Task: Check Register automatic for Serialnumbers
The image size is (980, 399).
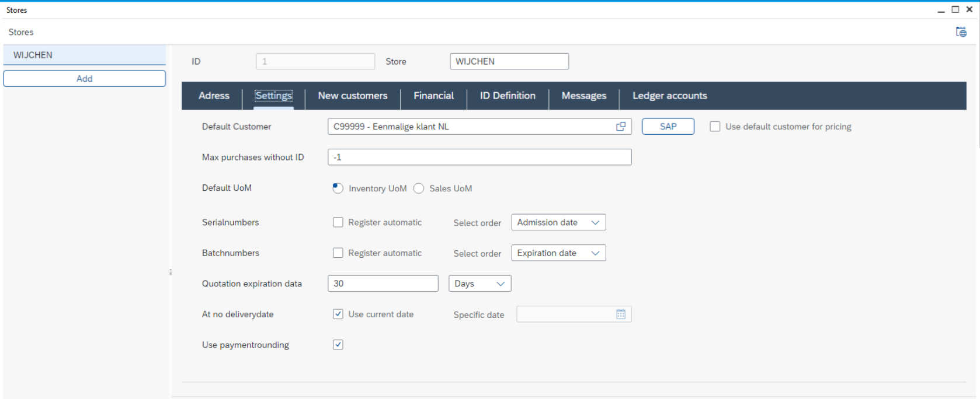Action: [x=338, y=222]
